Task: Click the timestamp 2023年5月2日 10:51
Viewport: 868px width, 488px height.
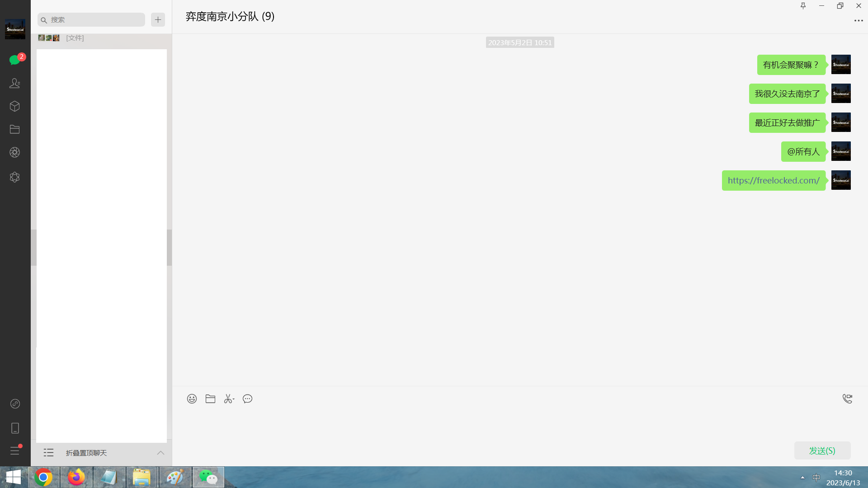Action: point(520,42)
